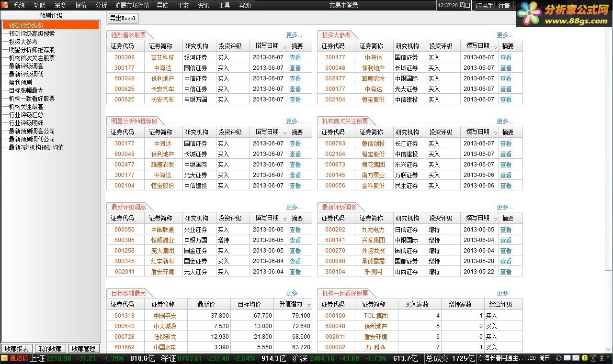Click stock name 九龙电力 in 最新评级调低
613x364 pixels.
(x=374, y=230)
